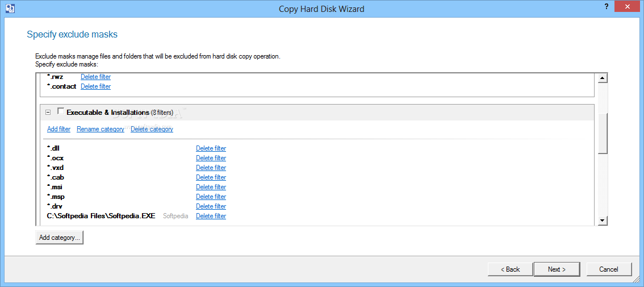Delete the *.vxd filter
Image resolution: width=644 pixels, height=287 pixels.
point(211,168)
